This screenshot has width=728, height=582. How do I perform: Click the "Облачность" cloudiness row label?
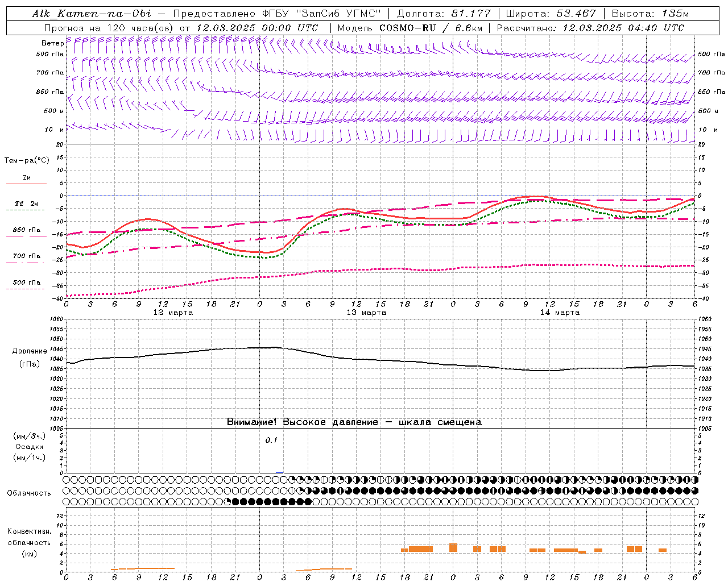[29, 493]
